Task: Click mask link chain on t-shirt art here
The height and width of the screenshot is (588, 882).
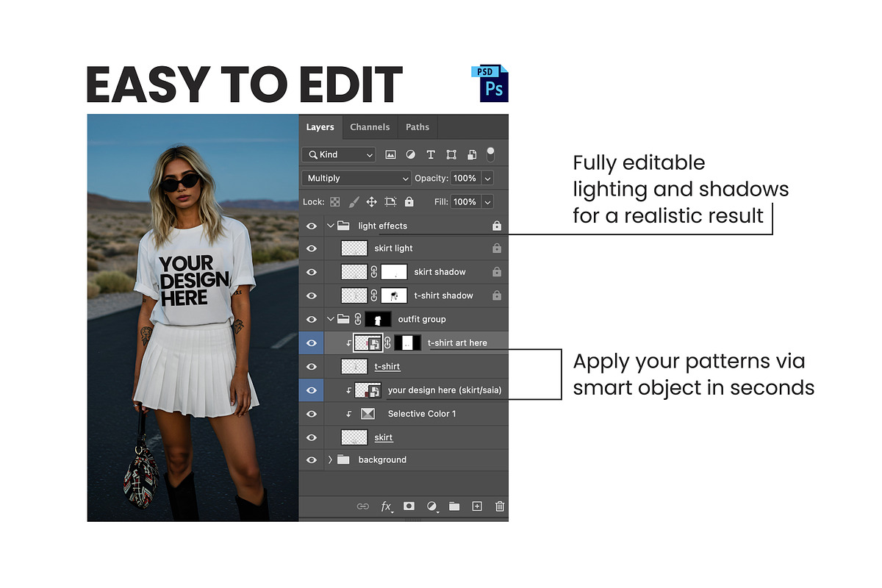Action: (x=387, y=343)
